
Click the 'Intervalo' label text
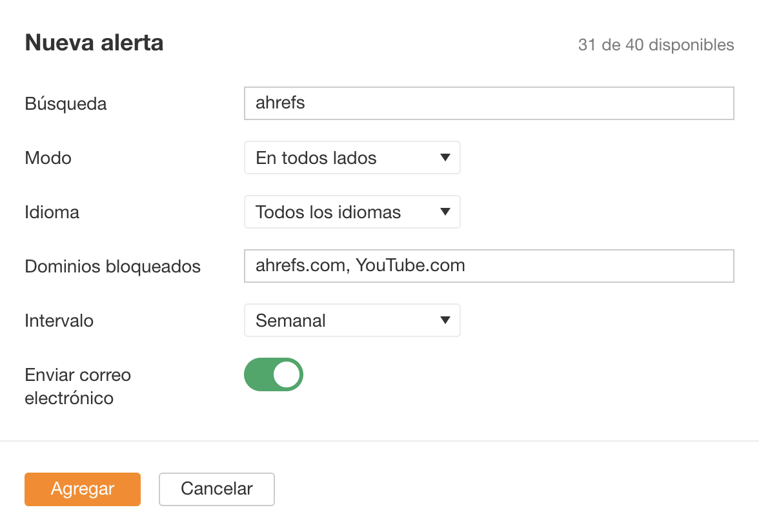click(x=59, y=321)
